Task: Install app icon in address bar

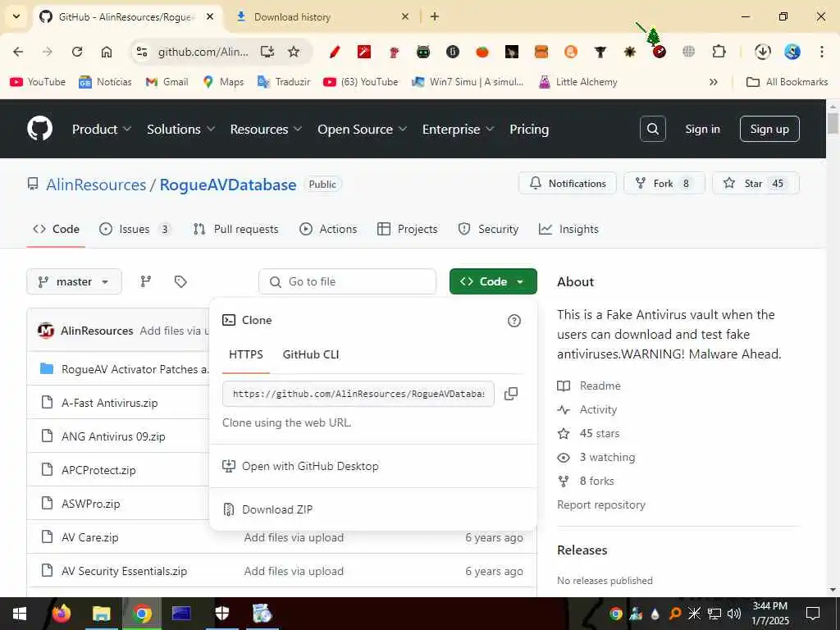Action: (267, 52)
